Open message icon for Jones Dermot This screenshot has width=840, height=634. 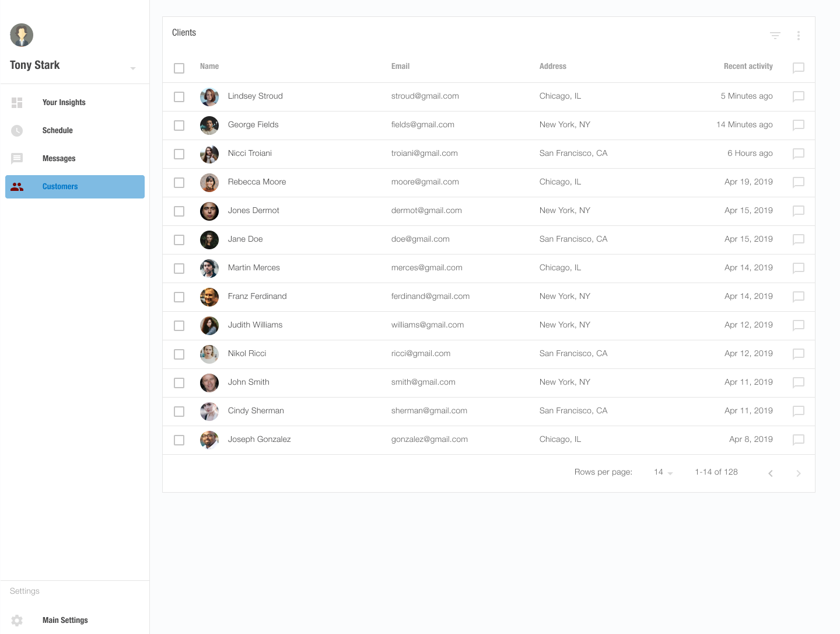tap(799, 211)
